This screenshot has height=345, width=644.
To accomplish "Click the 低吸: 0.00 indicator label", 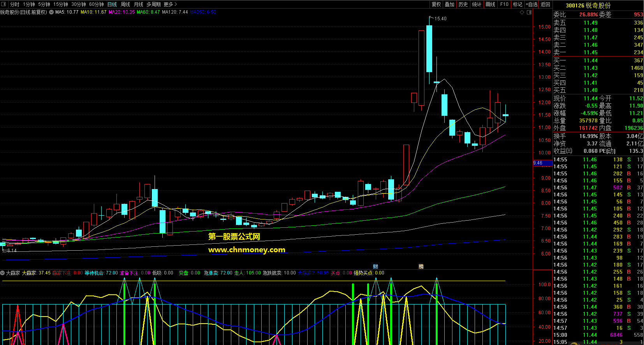I will [163, 273].
